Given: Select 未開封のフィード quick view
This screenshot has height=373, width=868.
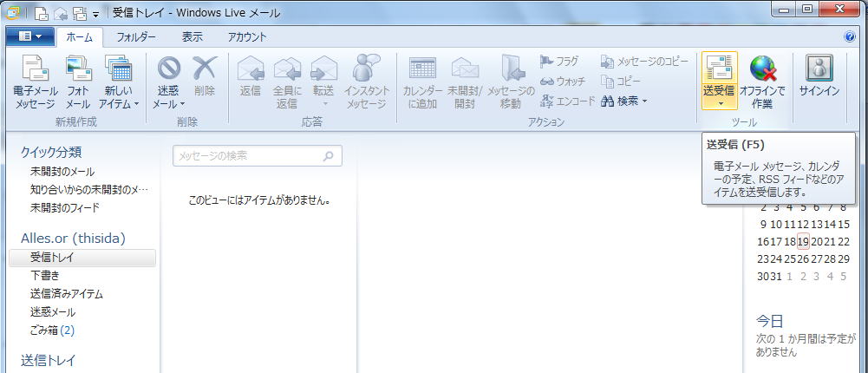Looking at the screenshot, I should click(x=65, y=208).
